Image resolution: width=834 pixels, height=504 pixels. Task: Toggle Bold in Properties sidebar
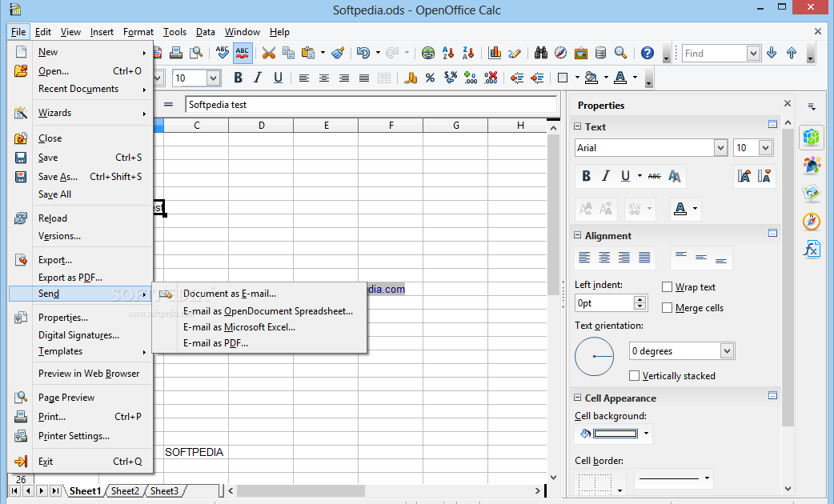tap(586, 176)
